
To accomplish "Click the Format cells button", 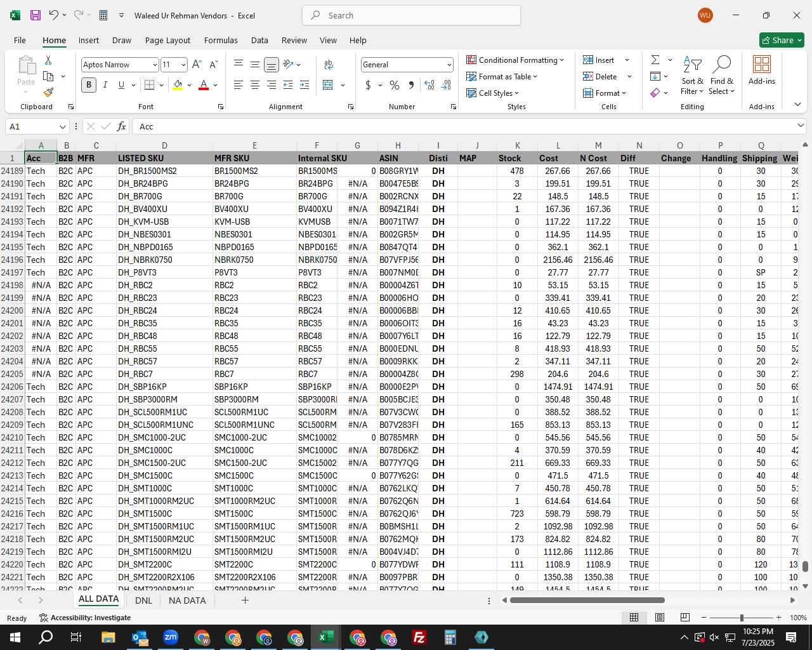I will 606,93.
